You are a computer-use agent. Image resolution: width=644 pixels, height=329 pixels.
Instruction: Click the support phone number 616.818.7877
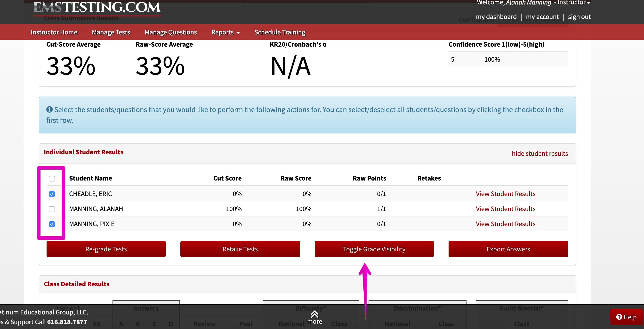(x=67, y=322)
